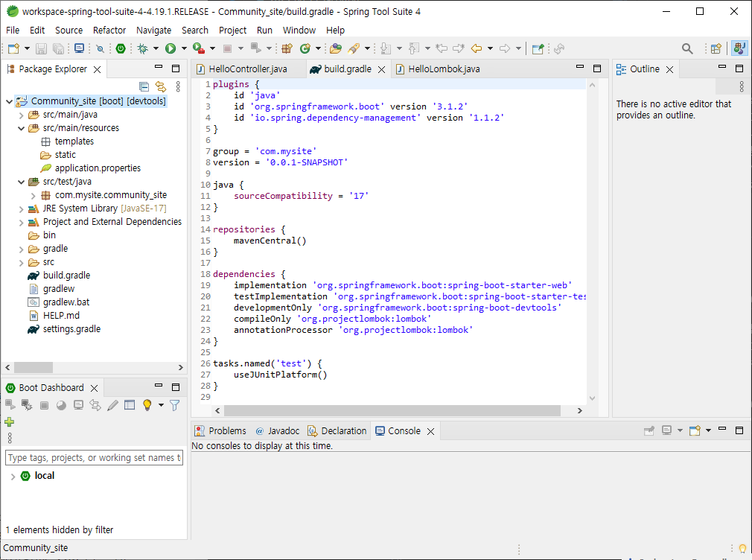Click the magnifier search icon at top right
Screen dimensions: 752x560
point(687,48)
